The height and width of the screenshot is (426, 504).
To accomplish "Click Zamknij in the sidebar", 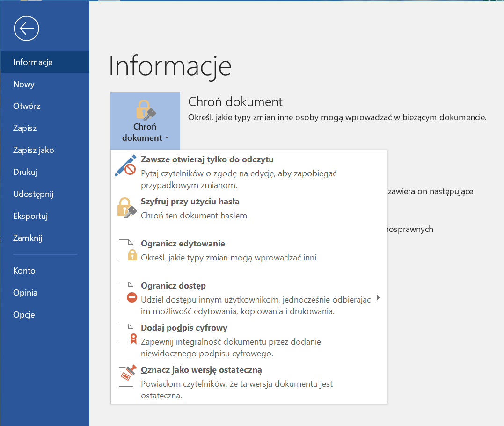I will coord(44,238).
